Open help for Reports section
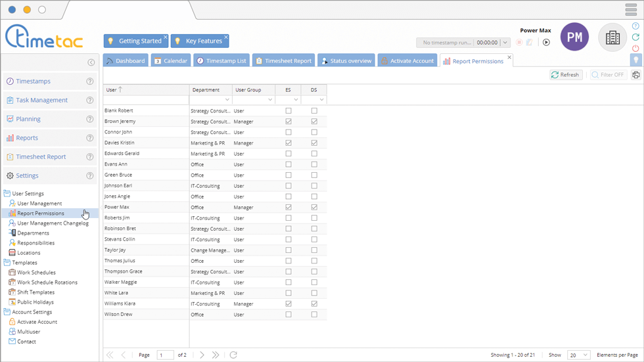Viewport: 644px width, 362px height. [89, 138]
